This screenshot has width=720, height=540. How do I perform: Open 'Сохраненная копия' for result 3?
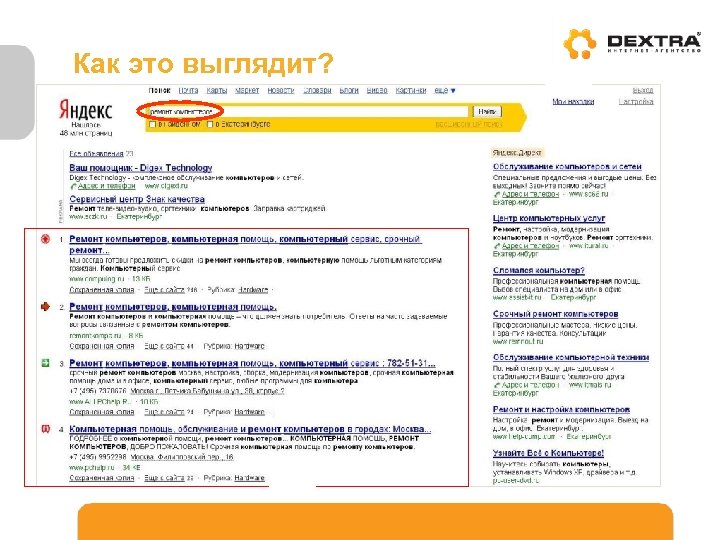pos(101,412)
